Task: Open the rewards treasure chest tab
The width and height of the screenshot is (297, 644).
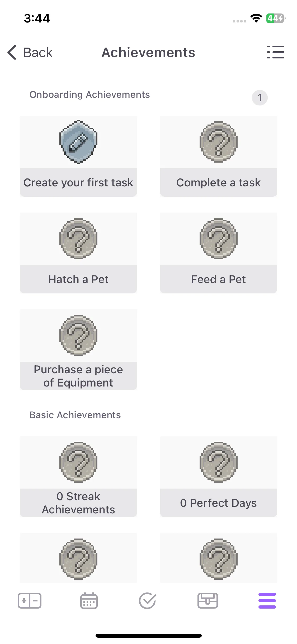Action: pos(208,601)
